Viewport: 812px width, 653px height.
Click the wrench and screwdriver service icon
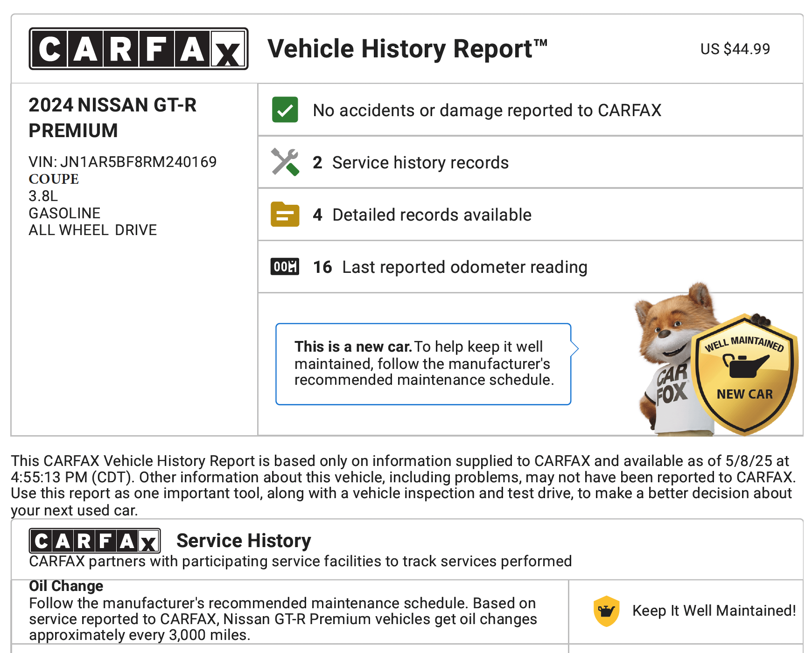(285, 162)
